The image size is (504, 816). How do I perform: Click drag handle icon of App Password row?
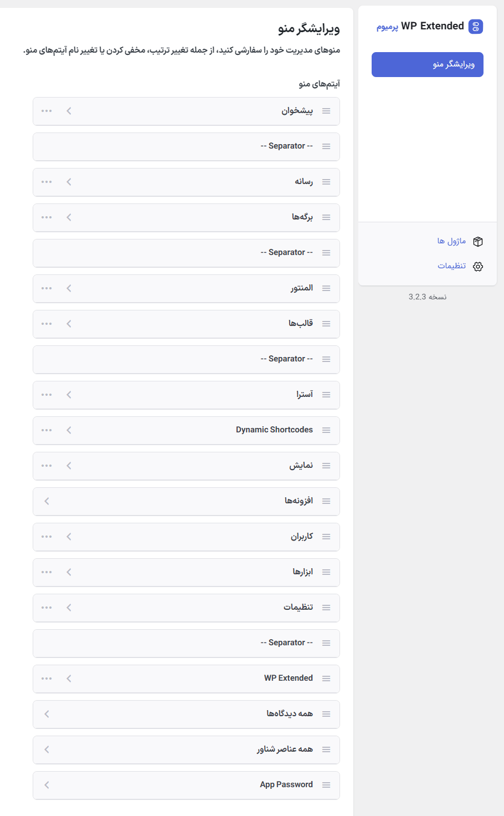tap(326, 786)
